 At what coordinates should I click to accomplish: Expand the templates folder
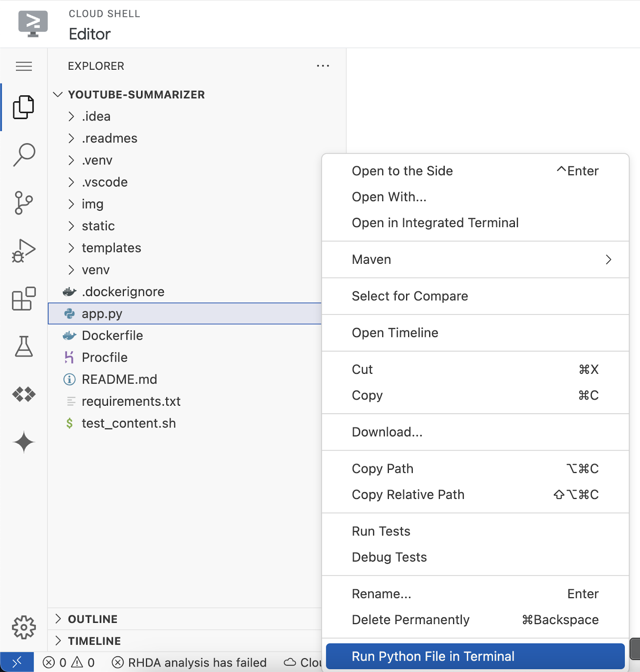point(111,248)
